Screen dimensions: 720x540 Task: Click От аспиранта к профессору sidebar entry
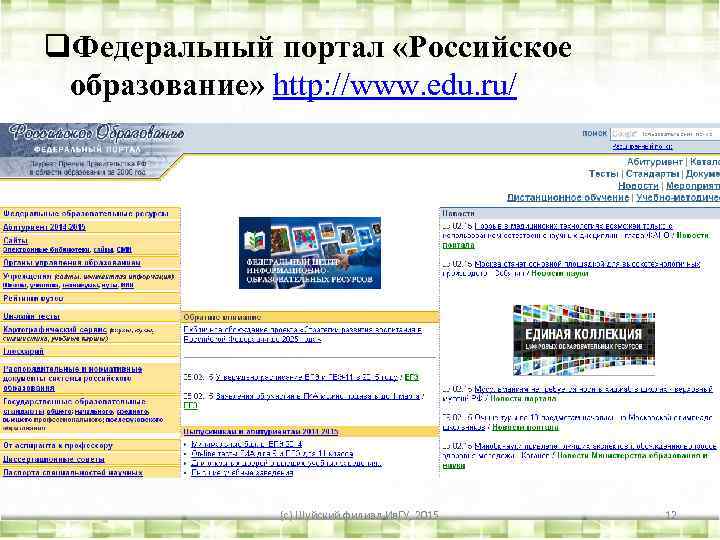(x=58, y=445)
